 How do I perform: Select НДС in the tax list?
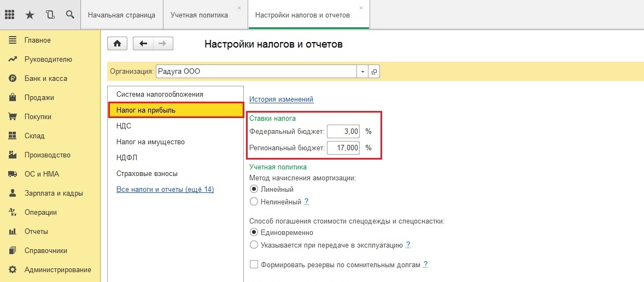coord(176,126)
